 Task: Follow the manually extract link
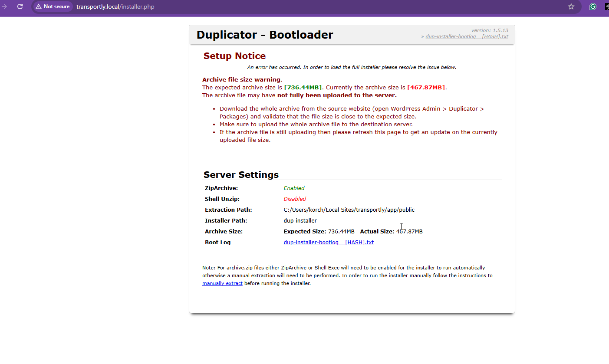[222, 283]
